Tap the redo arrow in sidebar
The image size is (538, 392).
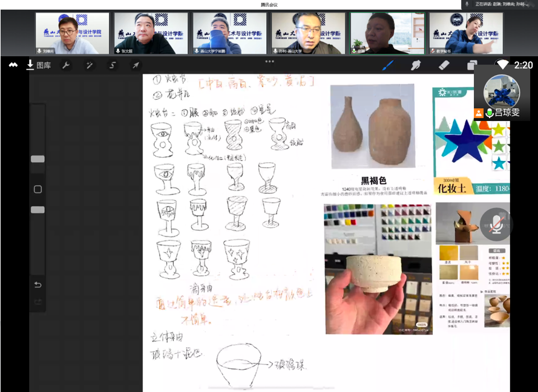tap(38, 301)
